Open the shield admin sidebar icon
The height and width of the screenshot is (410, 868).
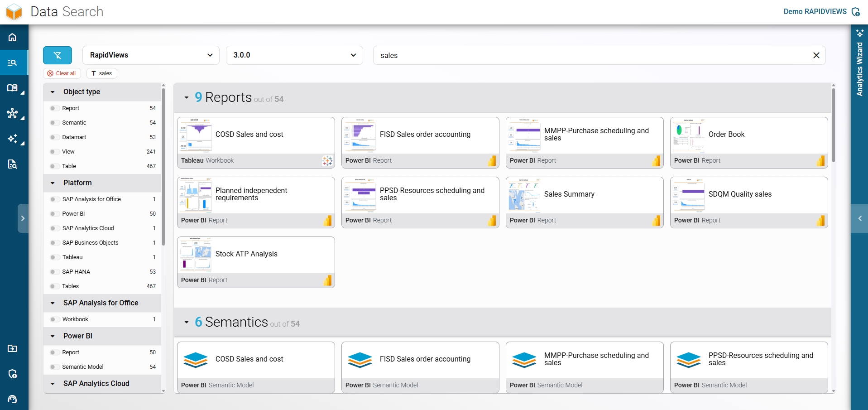pyautogui.click(x=12, y=374)
